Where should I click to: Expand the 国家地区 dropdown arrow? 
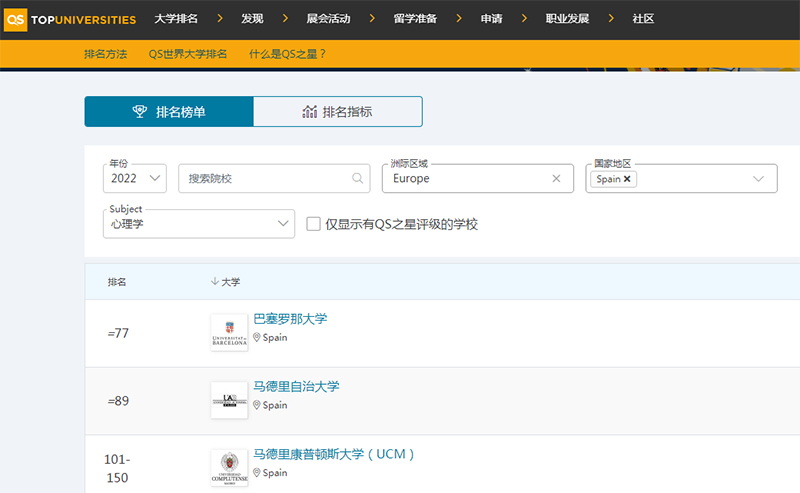(x=759, y=179)
